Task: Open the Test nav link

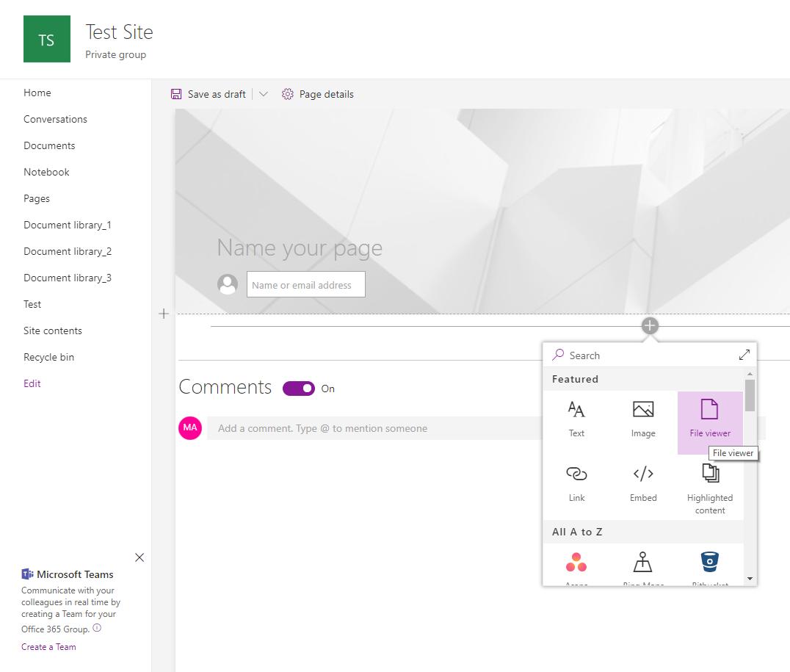Action: (x=32, y=305)
